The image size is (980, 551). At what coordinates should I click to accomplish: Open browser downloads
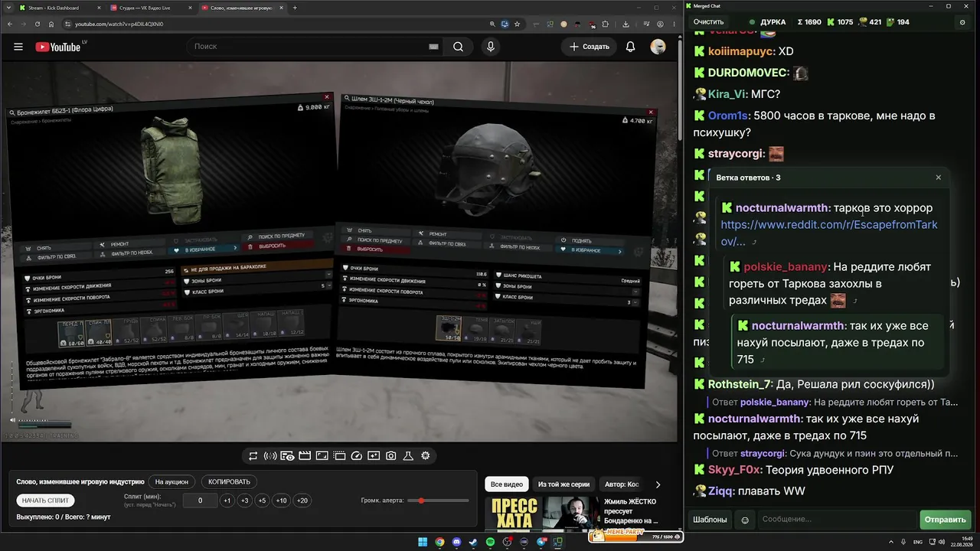626,24
